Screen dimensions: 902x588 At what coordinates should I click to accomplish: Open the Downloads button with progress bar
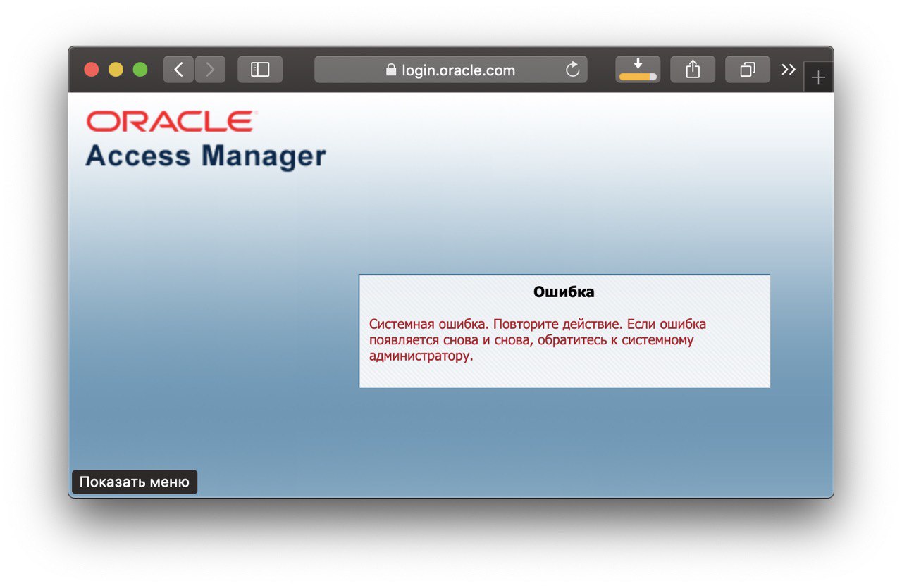tap(638, 70)
